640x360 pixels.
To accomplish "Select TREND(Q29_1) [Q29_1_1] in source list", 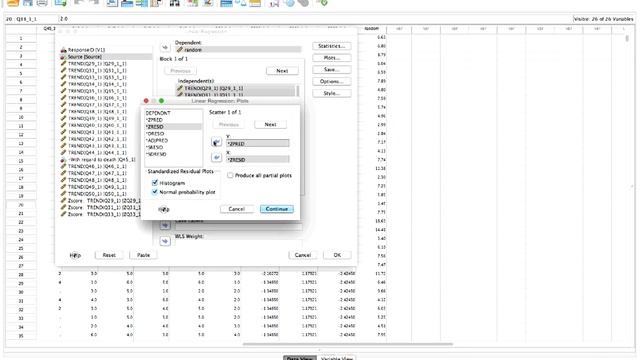I will pos(106,64).
